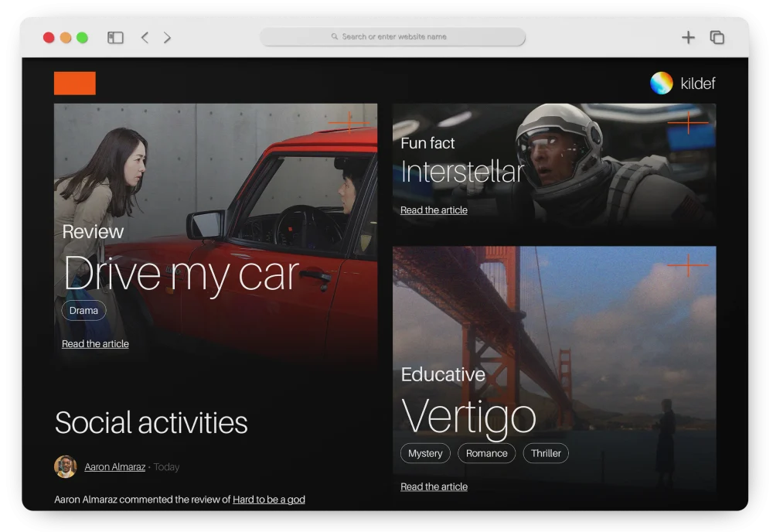This screenshot has width=773, height=532.
Task: Go forward with the right chevron arrow
Action: 167,37
